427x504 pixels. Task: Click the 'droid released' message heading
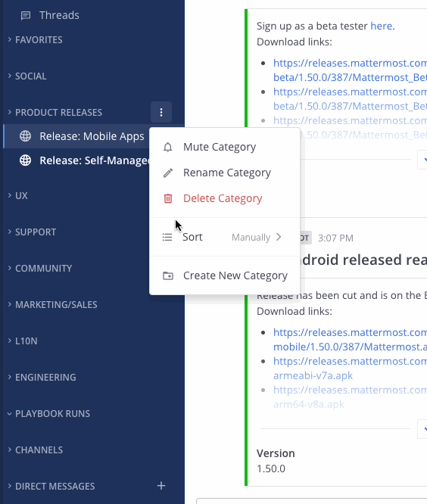[x=363, y=260]
